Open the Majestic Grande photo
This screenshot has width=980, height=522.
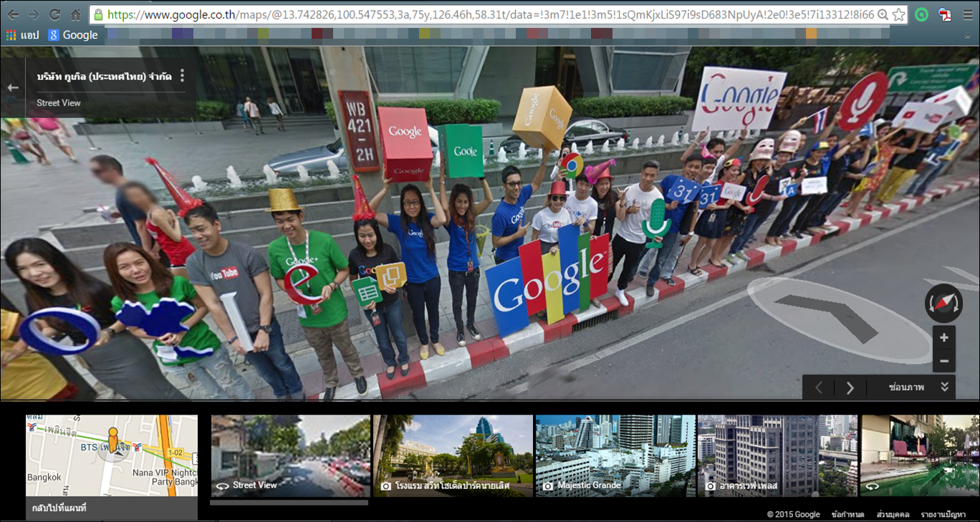[615, 455]
